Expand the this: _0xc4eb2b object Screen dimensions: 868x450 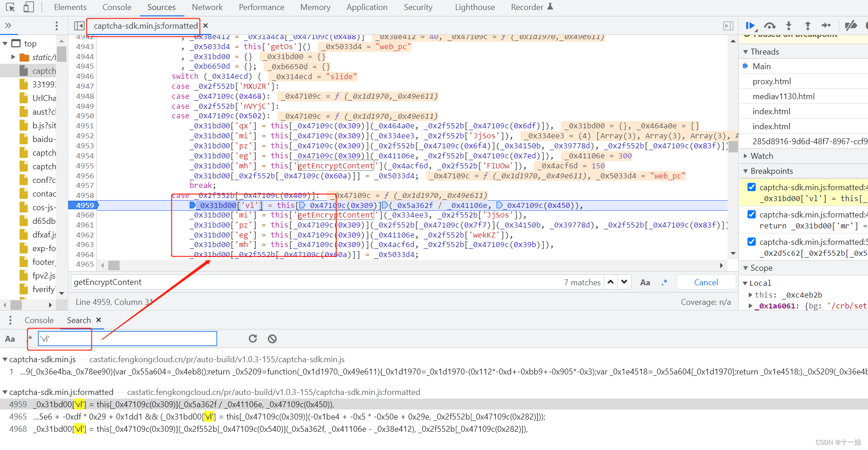[751, 295]
